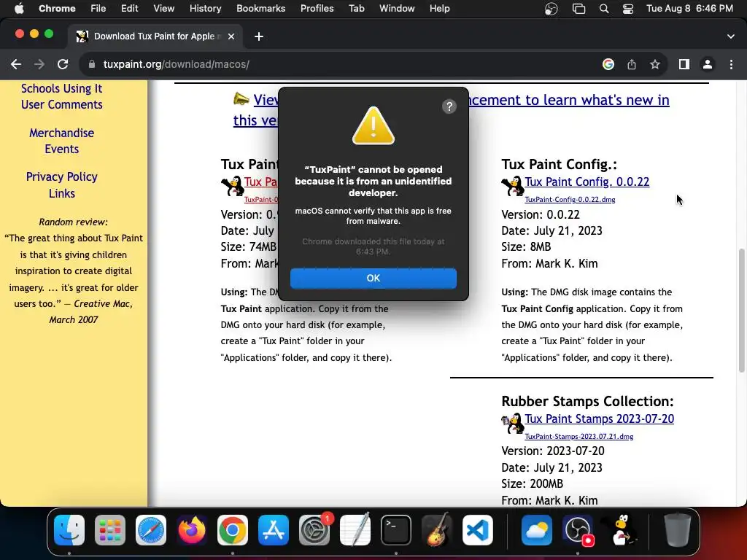Click Chrome icon in the Dock
747x560 pixels.
tap(233, 530)
